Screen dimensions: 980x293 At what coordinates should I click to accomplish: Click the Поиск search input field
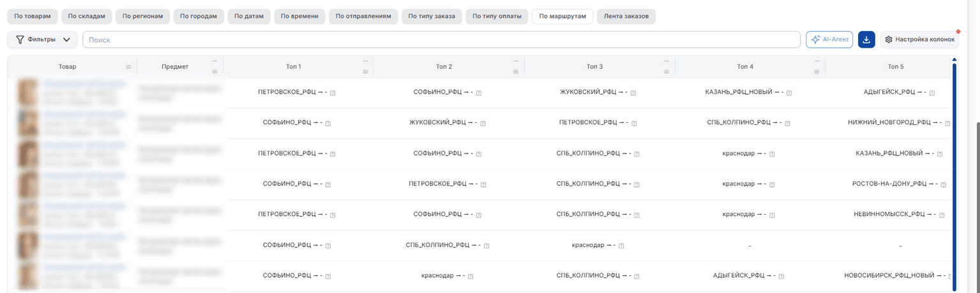[x=442, y=39]
